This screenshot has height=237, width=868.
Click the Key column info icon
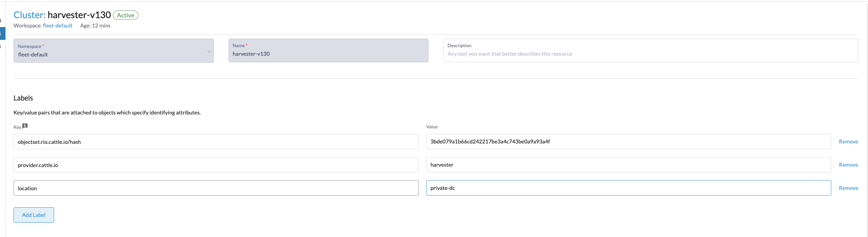25,126
